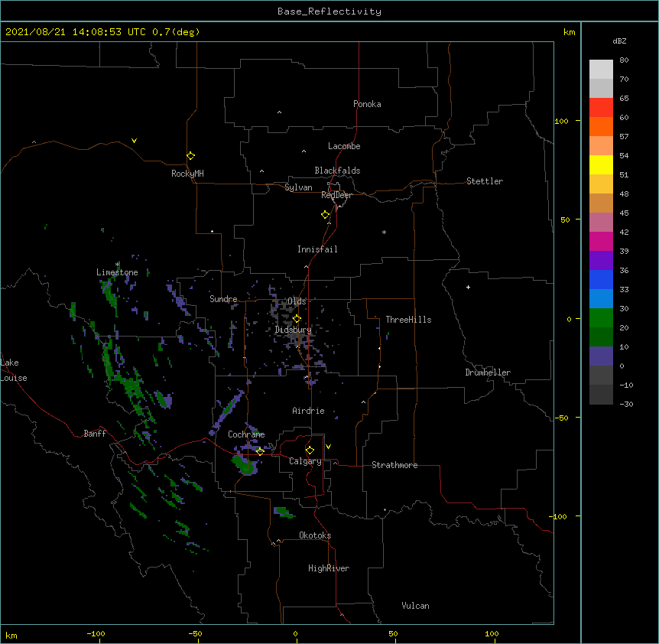
Task: Select the RedDeer city label
Action: 336,195
